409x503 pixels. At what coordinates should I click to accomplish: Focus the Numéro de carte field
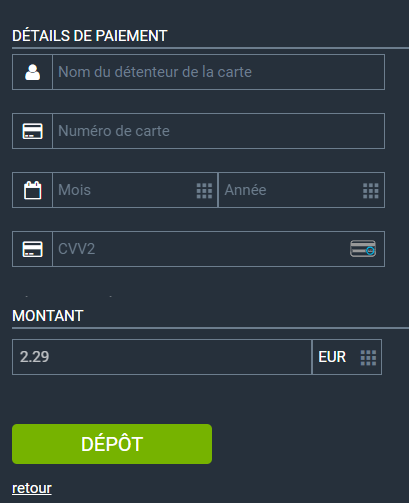click(218, 131)
